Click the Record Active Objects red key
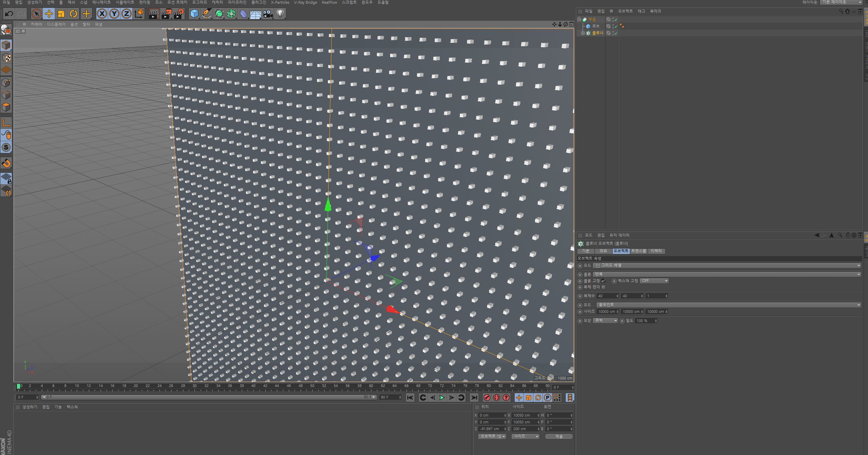The image size is (868, 455). point(487,397)
